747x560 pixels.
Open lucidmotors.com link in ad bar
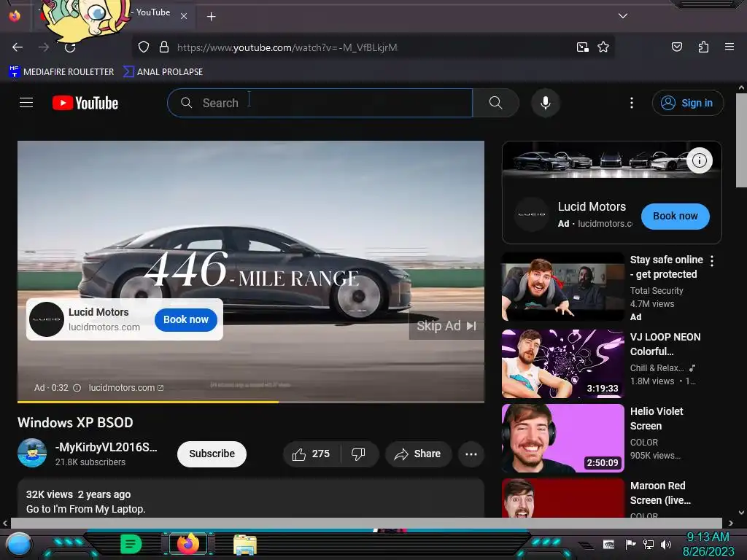coord(125,388)
